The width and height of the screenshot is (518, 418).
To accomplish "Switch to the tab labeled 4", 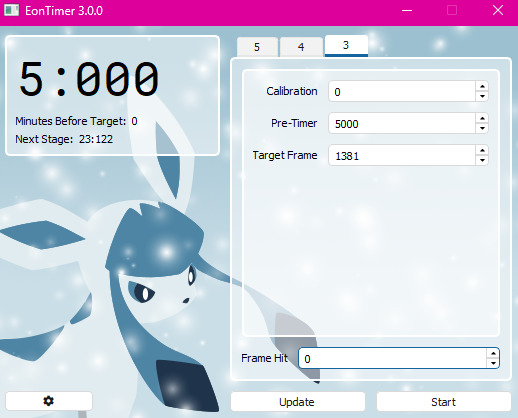I will (x=301, y=47).
